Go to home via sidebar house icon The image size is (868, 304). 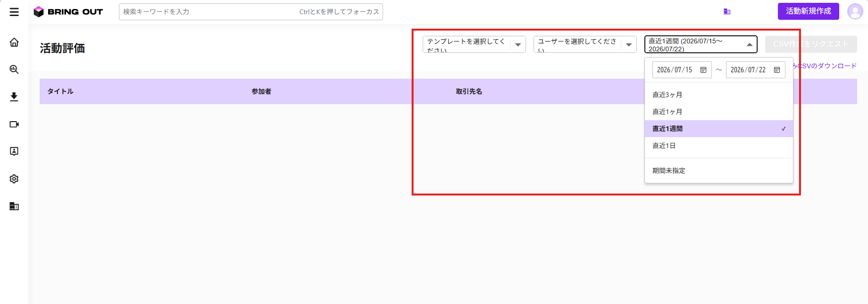[14, 42]
